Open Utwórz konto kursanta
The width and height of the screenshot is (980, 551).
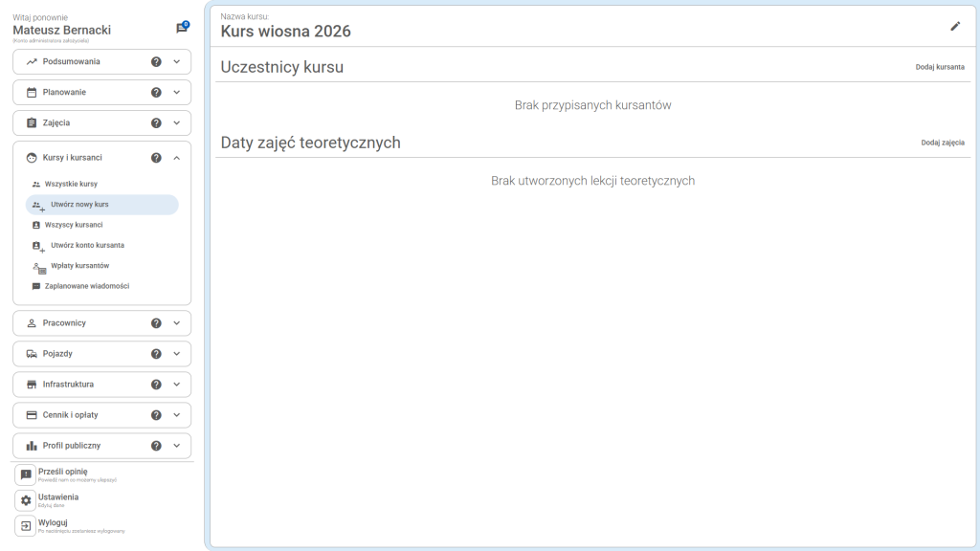tap(86, 245)
